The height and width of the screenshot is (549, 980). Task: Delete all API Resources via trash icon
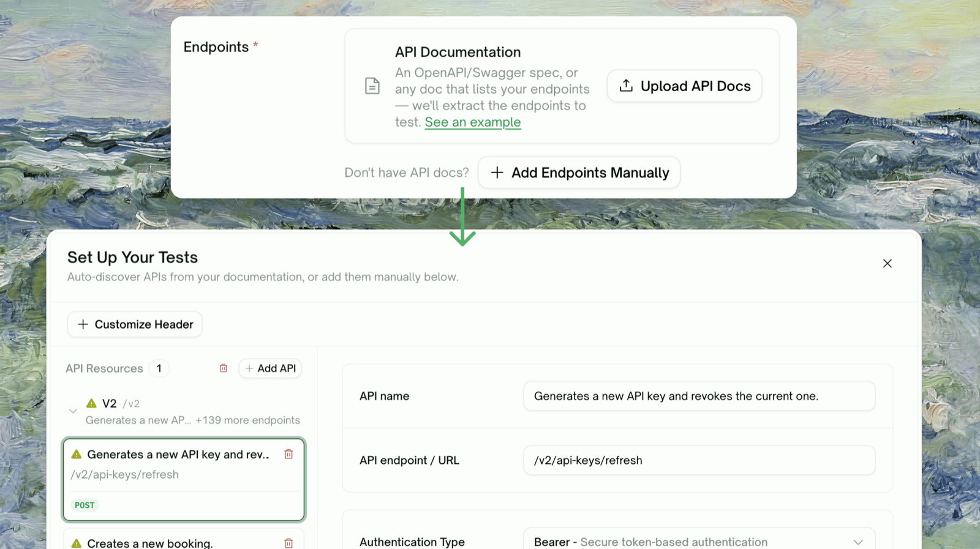click(x=224, y=368)
